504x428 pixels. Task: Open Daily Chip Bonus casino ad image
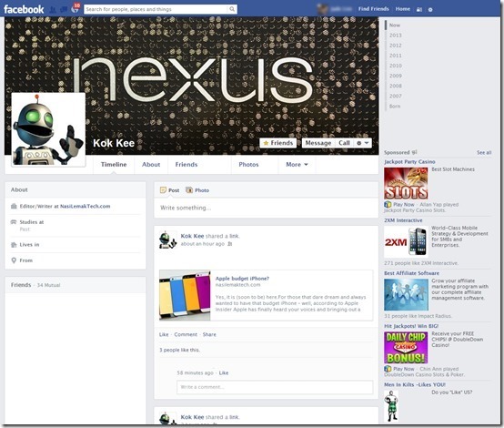point(406,348)
